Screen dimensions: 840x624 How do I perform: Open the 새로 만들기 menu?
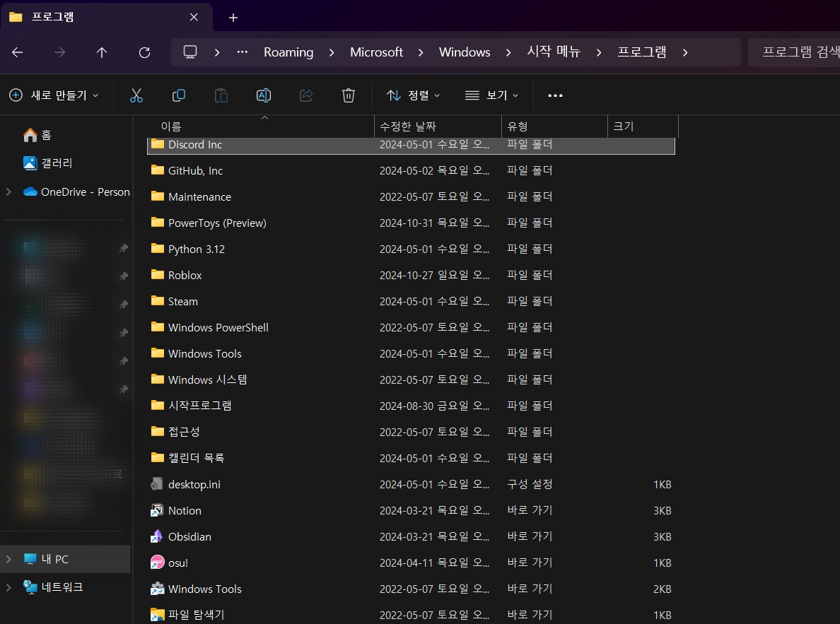54,95
